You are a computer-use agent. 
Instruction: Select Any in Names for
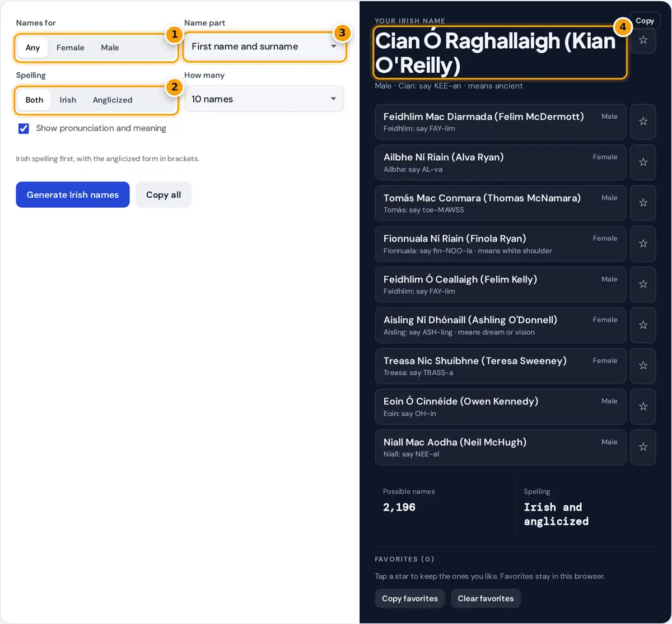coord(32,48)
